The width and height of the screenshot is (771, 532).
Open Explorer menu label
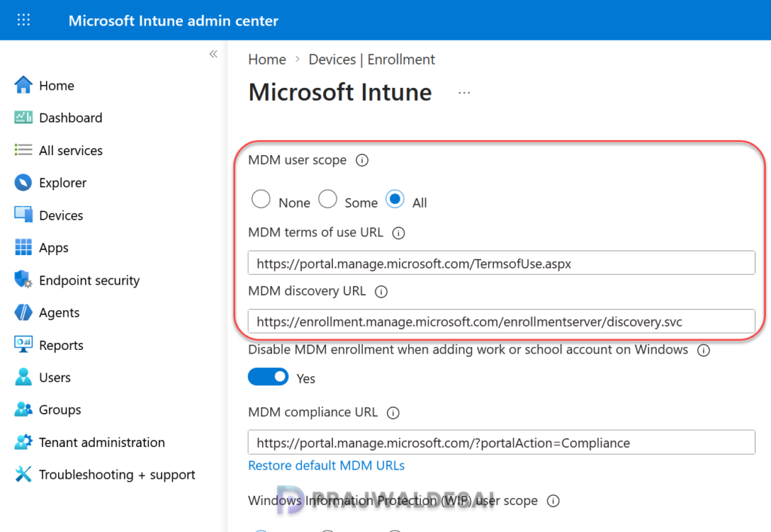pos(62,183)
